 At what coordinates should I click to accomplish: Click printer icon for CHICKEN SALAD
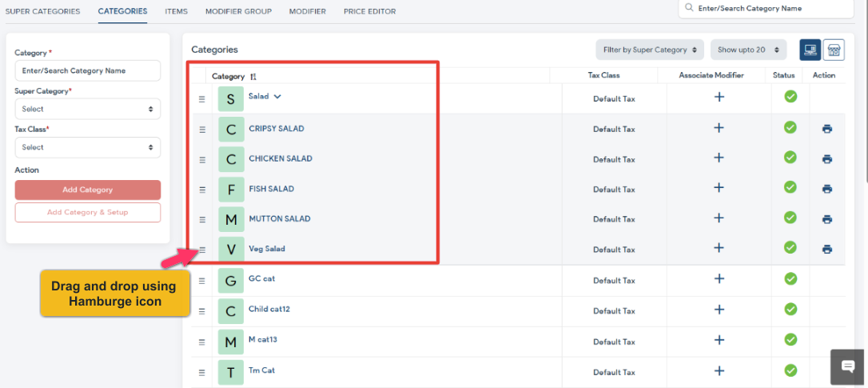827,159
